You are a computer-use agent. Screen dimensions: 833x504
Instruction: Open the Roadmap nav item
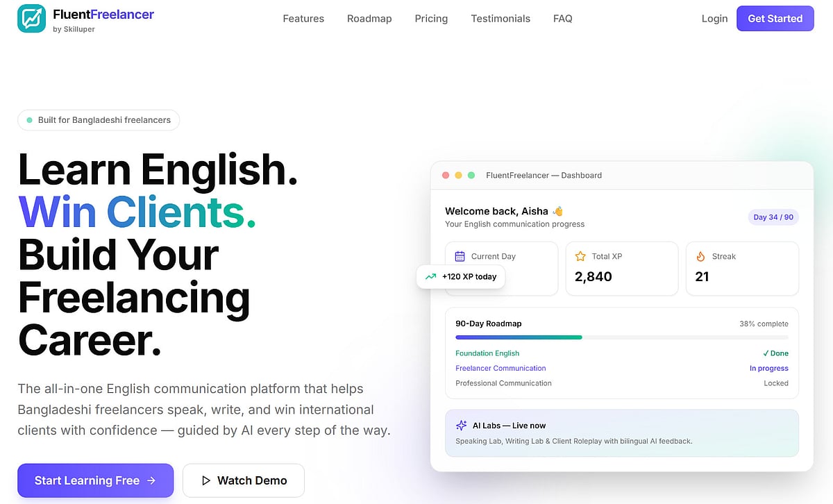pos(369,19)
